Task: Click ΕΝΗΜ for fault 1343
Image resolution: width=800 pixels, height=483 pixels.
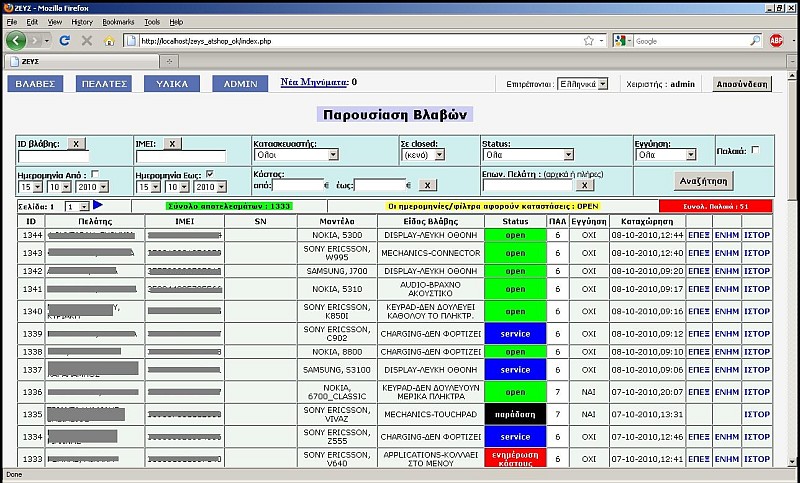Action: point(727,253)
